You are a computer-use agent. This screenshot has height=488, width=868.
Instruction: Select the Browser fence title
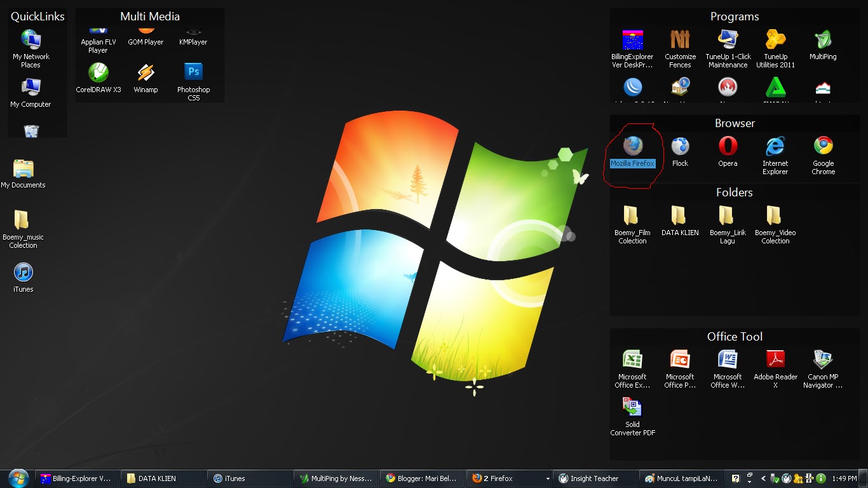735,123
